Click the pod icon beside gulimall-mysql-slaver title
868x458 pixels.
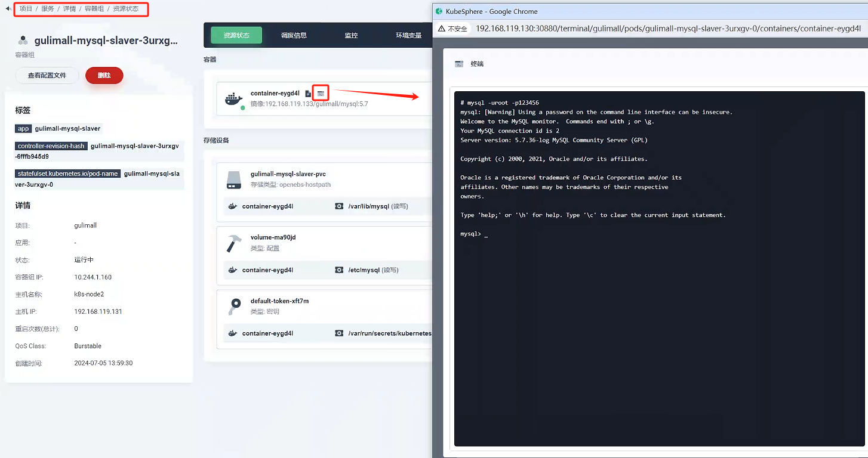pyautogui.click(x=23, y=41)
